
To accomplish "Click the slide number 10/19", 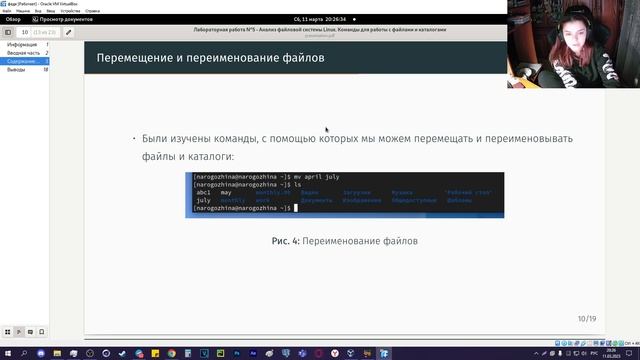I will tap(587, 319).
